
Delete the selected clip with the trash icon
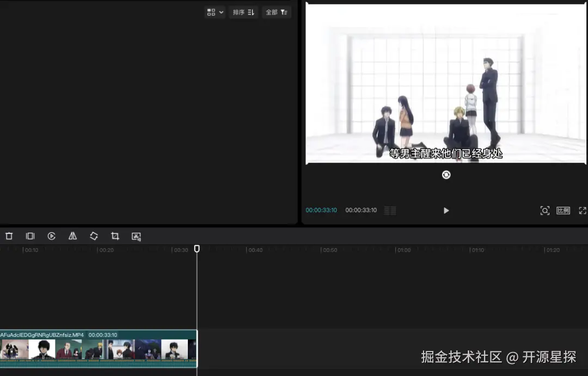coord(9,236)
